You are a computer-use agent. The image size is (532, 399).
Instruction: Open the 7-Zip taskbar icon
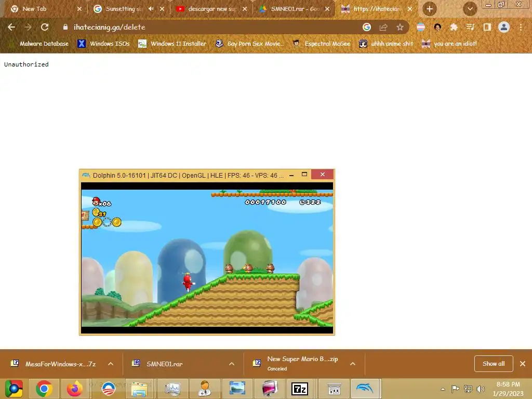300,389
